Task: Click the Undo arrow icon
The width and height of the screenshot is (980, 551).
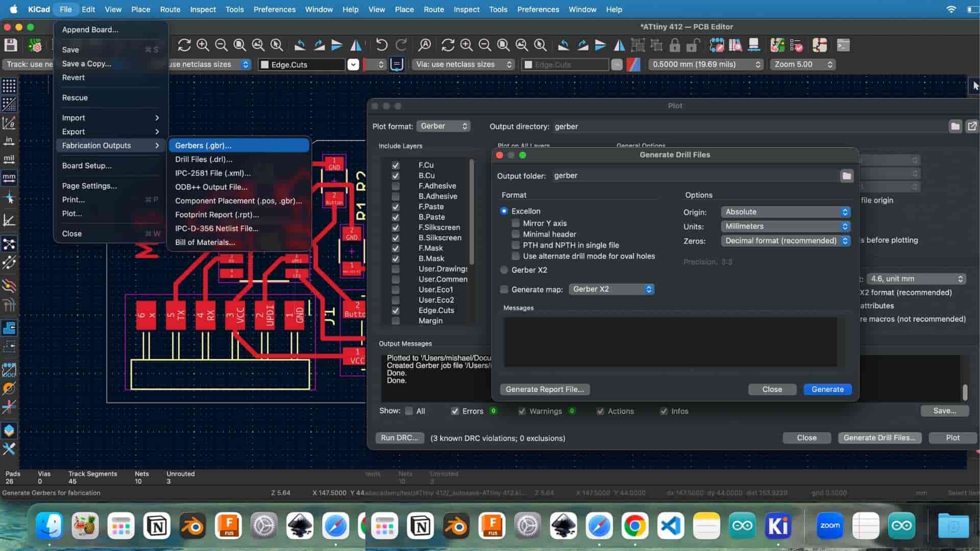Action: (x=381, y=45)
